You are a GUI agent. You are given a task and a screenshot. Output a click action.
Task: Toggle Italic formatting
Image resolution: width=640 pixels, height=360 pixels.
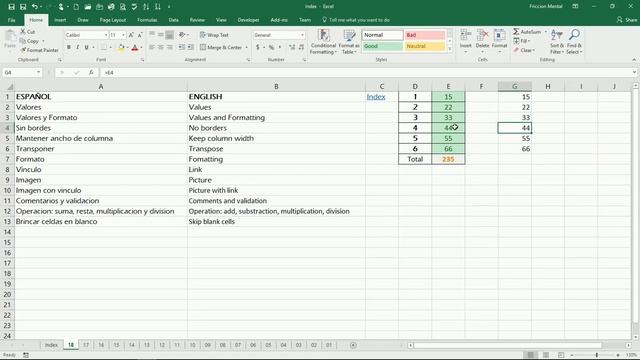pyautogui.click(x=78, y=47)
